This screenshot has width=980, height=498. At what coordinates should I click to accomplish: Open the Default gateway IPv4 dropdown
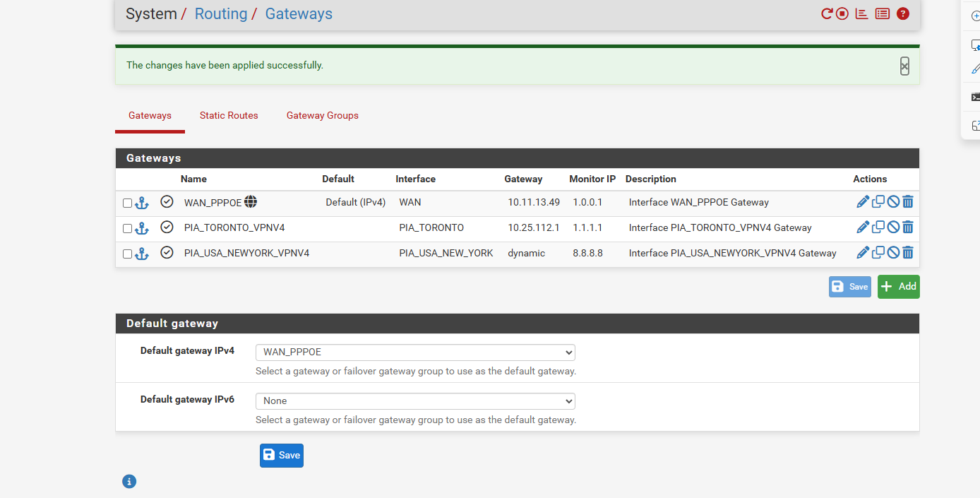click(x=415, y=352)
